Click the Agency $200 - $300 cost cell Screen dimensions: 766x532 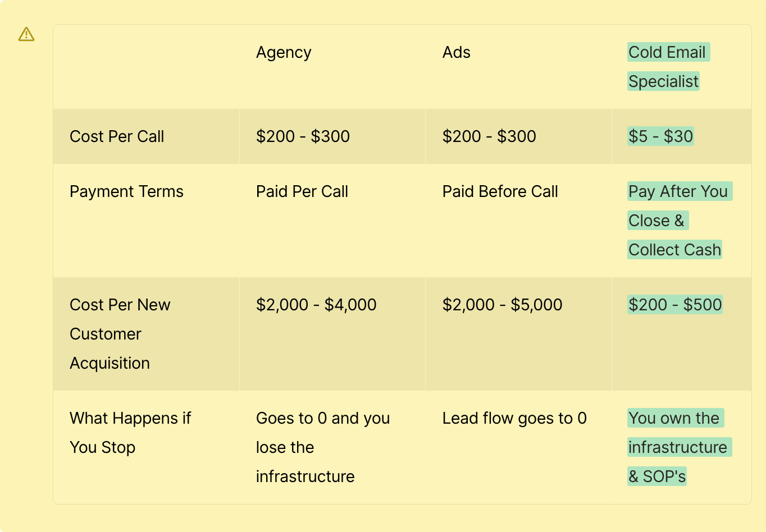(303, 136)
